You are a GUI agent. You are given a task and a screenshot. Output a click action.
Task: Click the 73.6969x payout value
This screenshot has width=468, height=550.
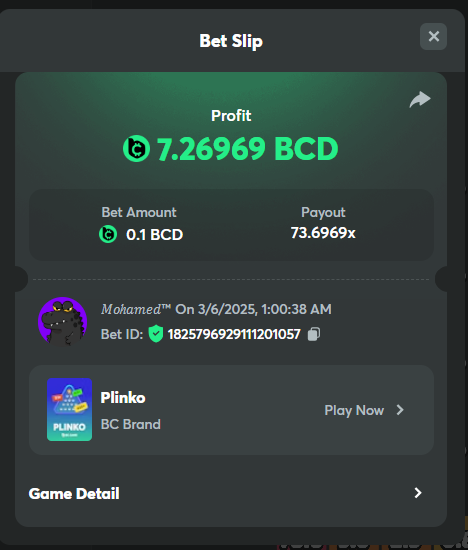point(323,233)
